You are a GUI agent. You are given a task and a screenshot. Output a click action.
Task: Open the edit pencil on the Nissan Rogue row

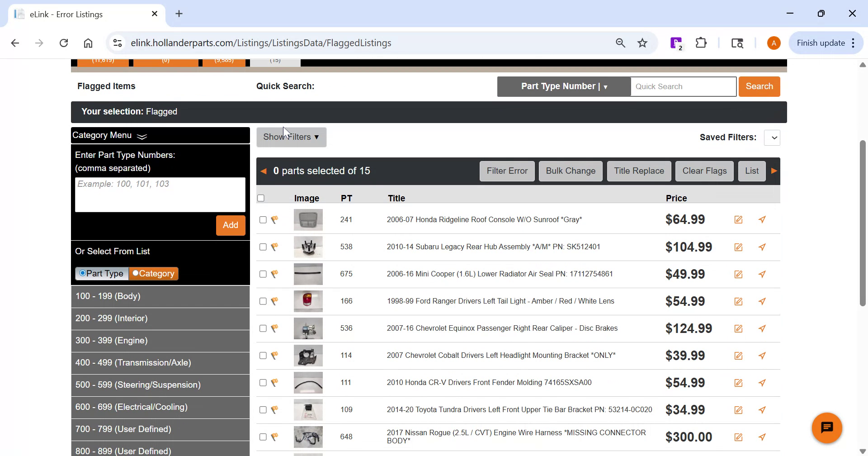(739, 437)
